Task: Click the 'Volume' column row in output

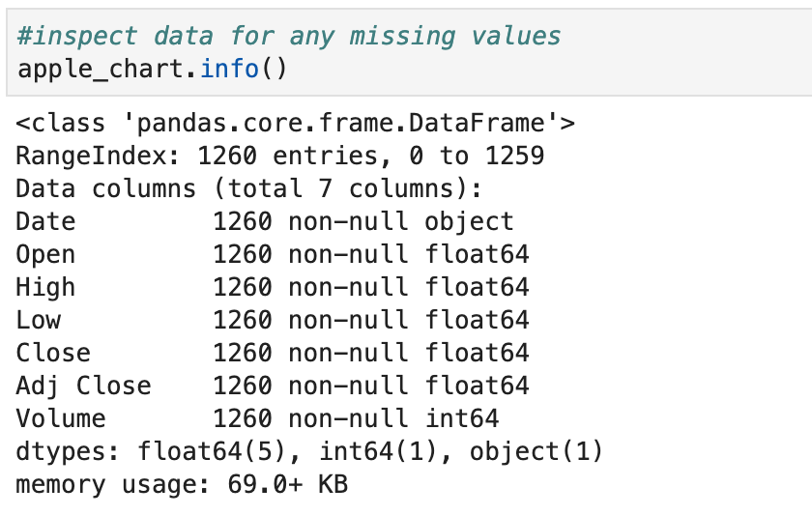Action: 257,418
